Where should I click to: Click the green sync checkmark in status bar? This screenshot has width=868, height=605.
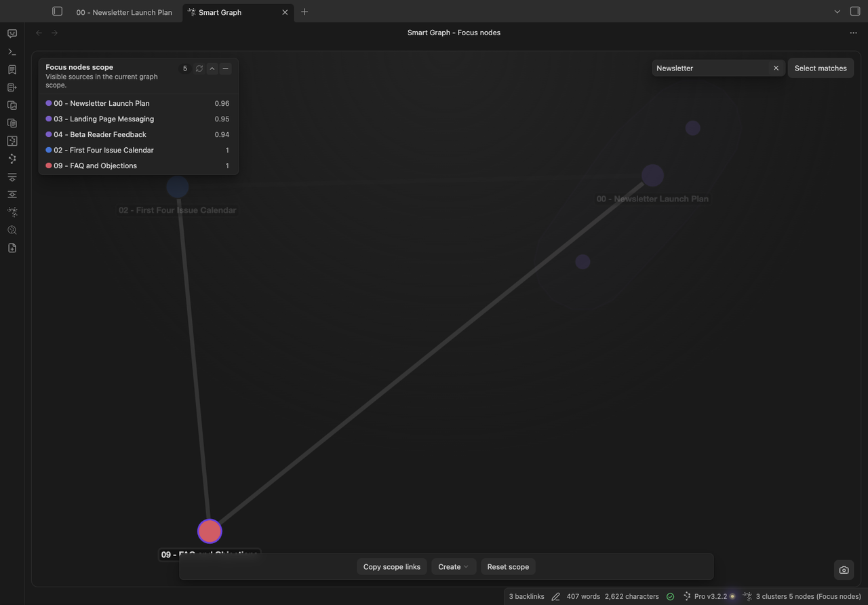coord(670,597)
